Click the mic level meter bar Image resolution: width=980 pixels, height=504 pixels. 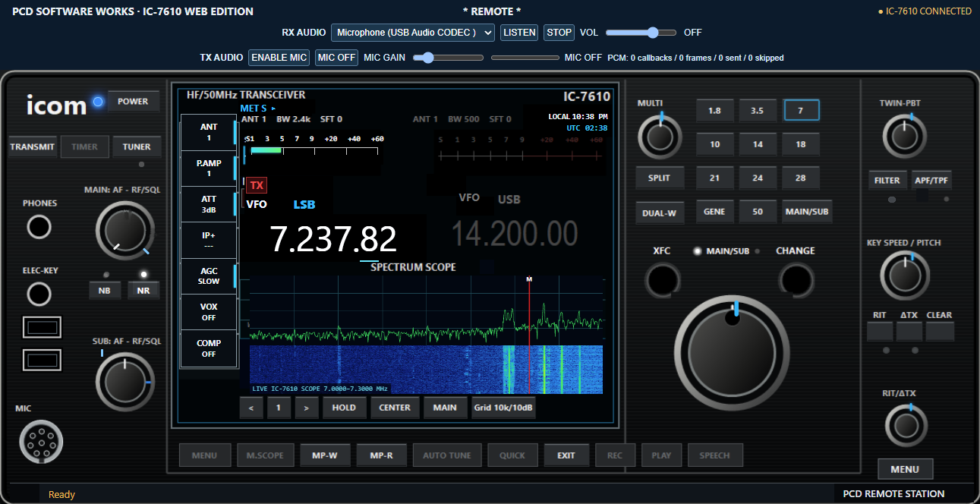click(525, 58)
